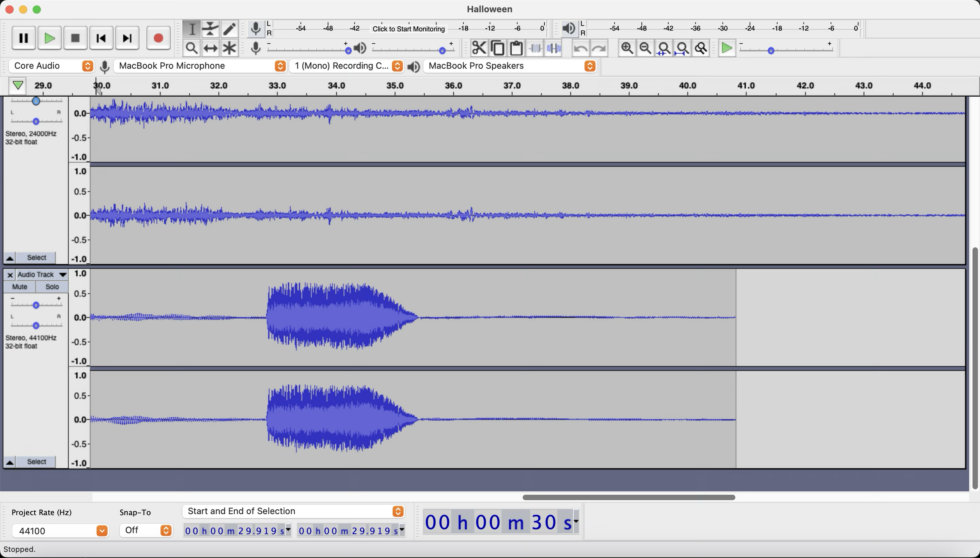Click the Trim audio outside selection icon

tap(535, 48)
